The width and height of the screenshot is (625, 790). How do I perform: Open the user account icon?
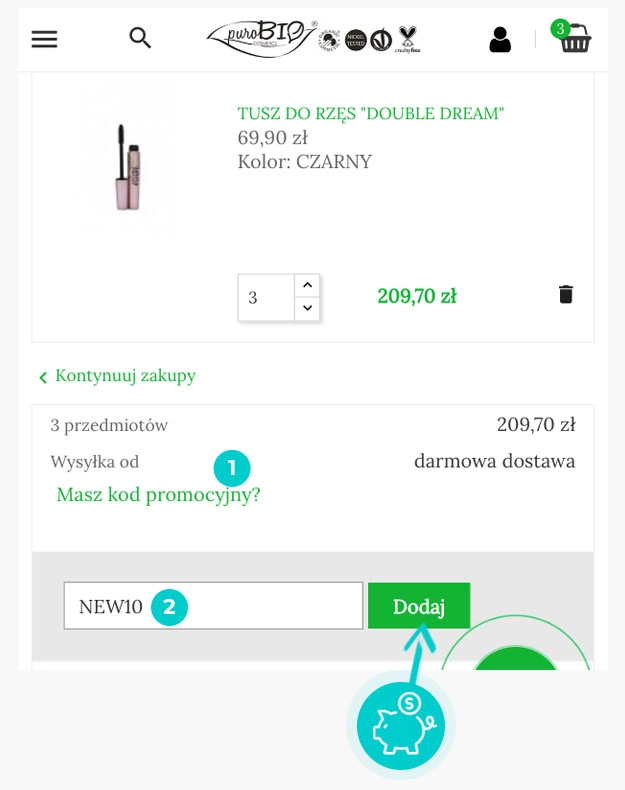[x=500, y=39]
